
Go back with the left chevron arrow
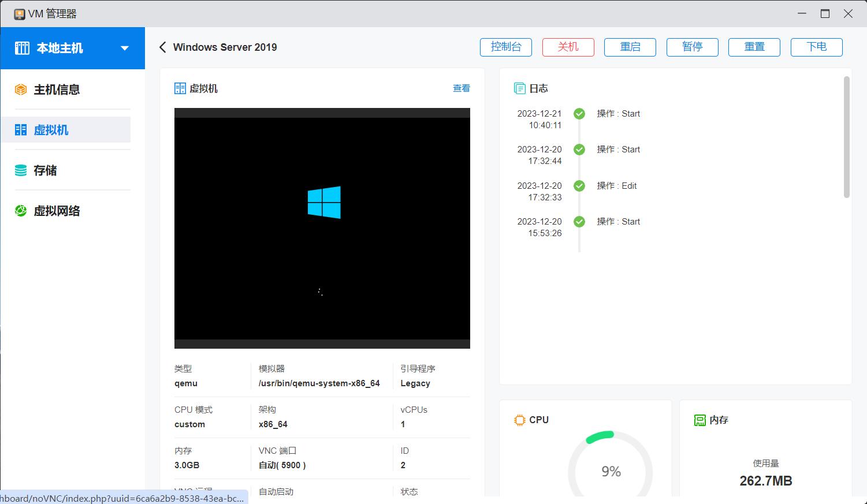tap(163, 47)
